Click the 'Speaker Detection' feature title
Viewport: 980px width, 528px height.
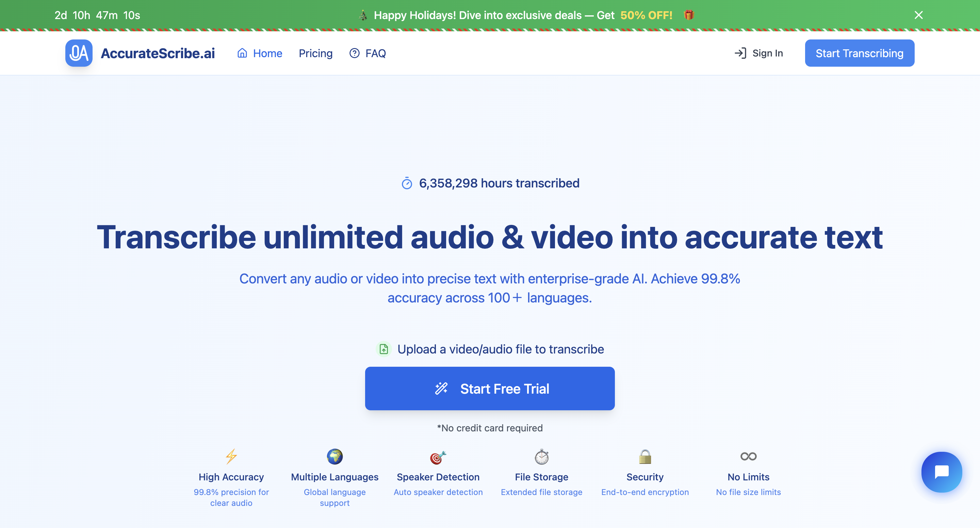click(x=438, y=477)
